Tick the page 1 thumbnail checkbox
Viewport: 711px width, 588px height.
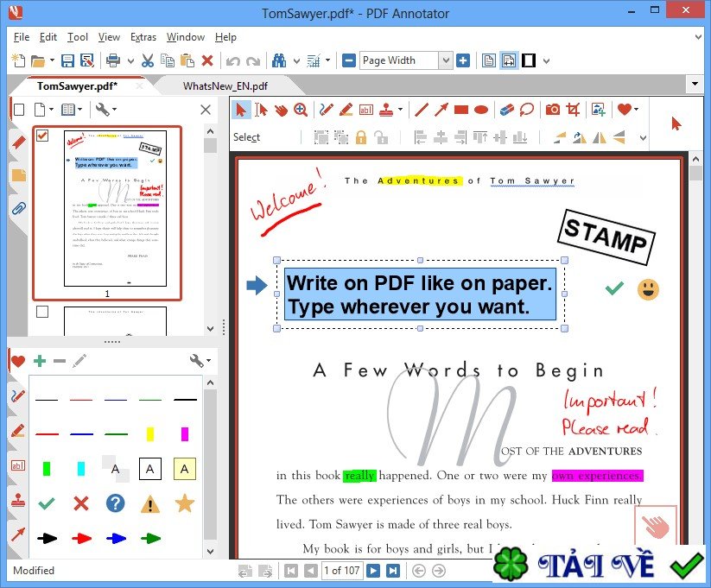[x=42, y=135]
